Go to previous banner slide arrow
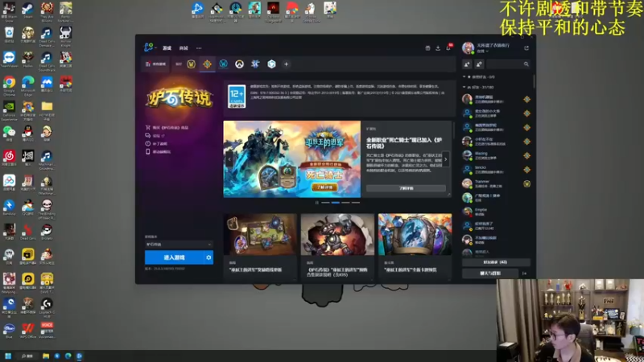The height and width of the screenshot is (362, 644). [x=229, y=159]
